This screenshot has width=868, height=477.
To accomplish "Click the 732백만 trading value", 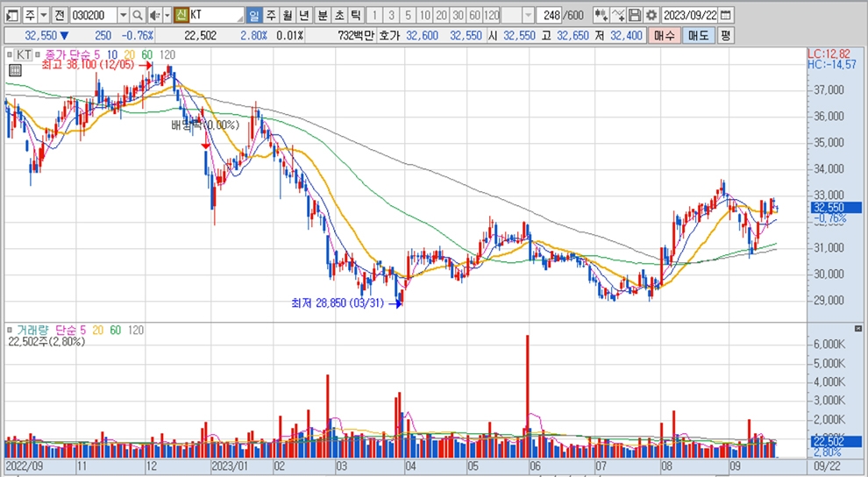I will [355, 36].
